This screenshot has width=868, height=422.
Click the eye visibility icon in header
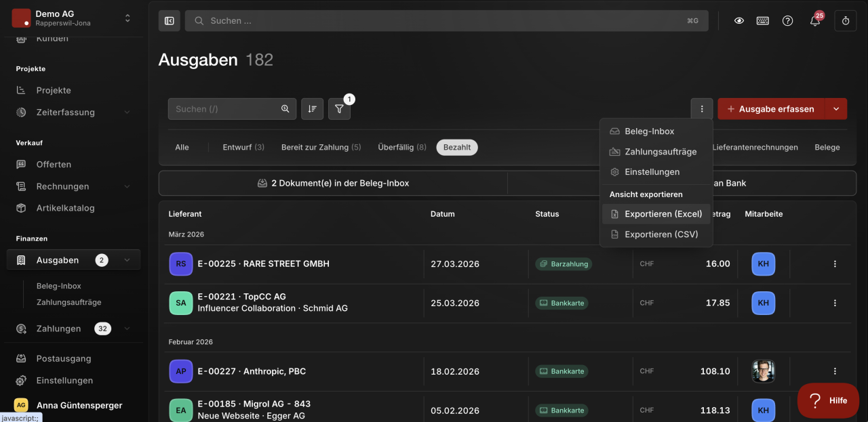tap(739, 21)
